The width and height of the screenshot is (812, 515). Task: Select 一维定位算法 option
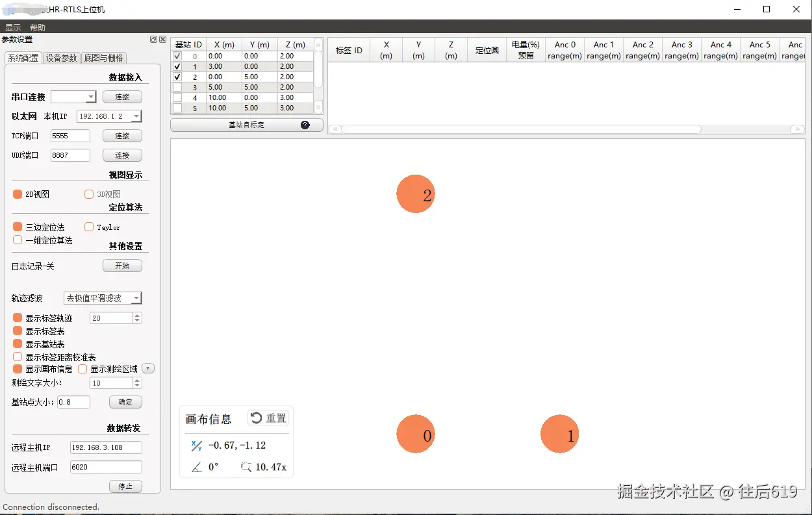18,240
